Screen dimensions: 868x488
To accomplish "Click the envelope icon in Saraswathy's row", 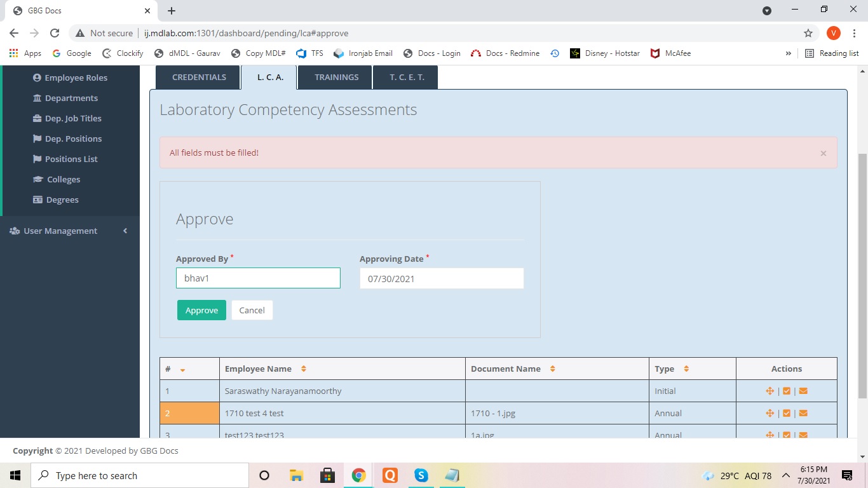I will click(803, 391).
